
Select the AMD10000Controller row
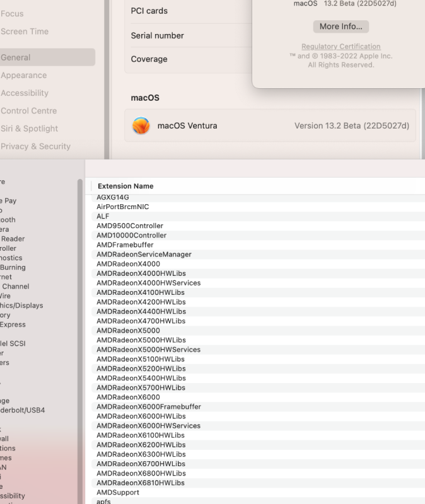[x=258, y=235]
